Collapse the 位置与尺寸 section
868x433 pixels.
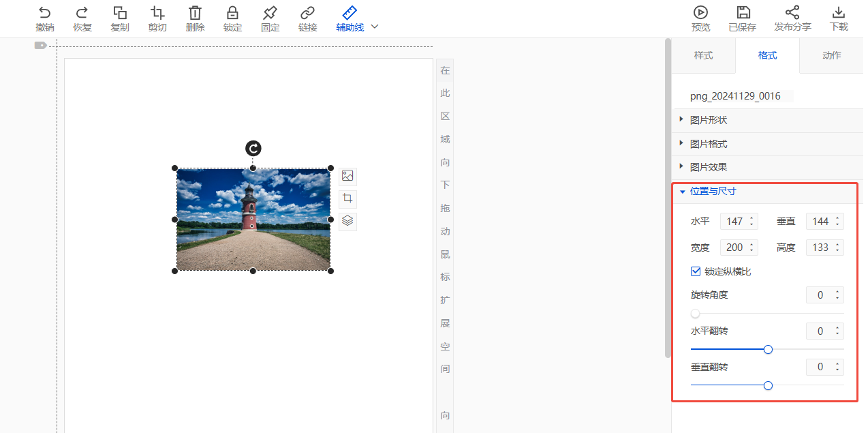click(x=767, y=192)
